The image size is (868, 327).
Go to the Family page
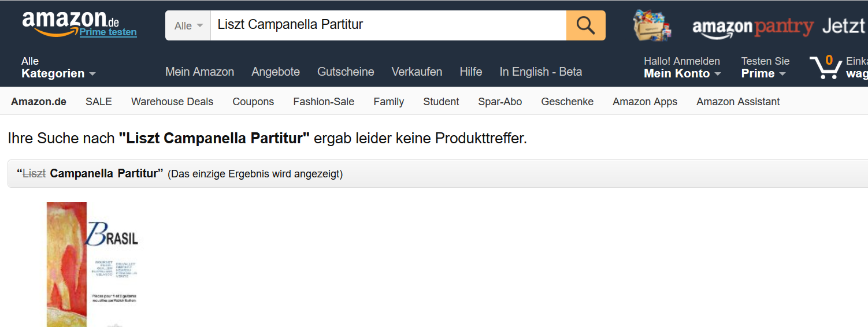pos(389,102)
